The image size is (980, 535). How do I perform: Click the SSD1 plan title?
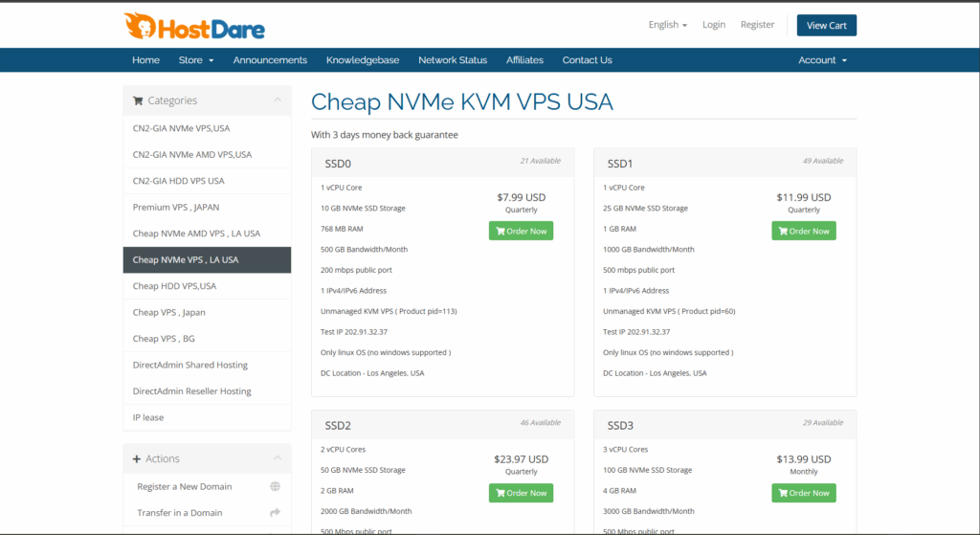(620, 164)
